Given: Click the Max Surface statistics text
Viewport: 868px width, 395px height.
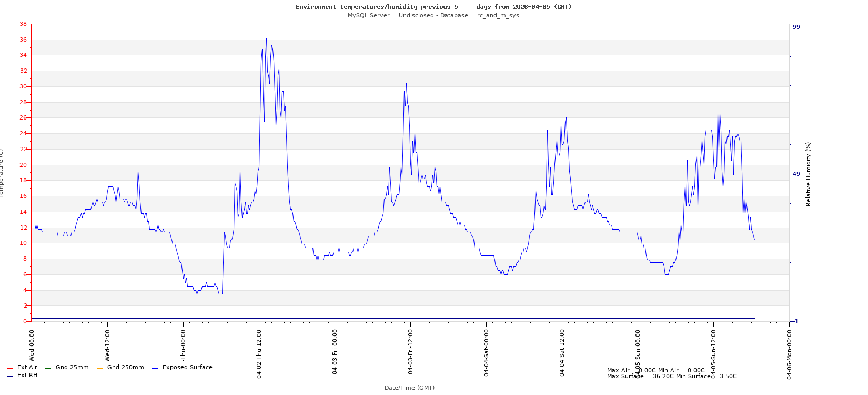Looking at the screenshot, I should [671, 377].
